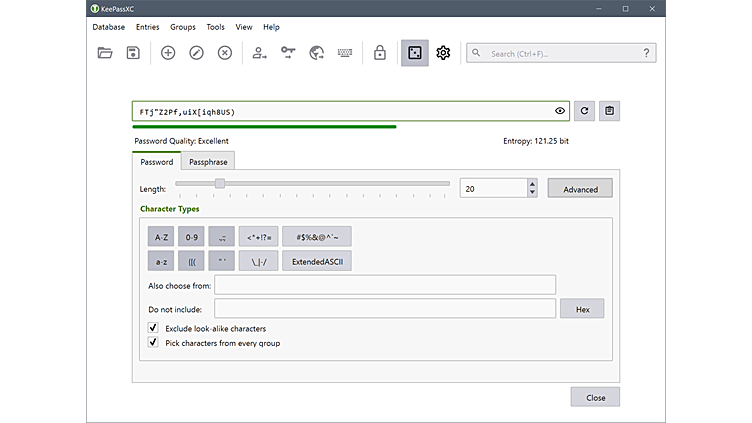Screen dimensions: 752x423
Task: Open Settings via the gear icon
Action: pos(443,53)
